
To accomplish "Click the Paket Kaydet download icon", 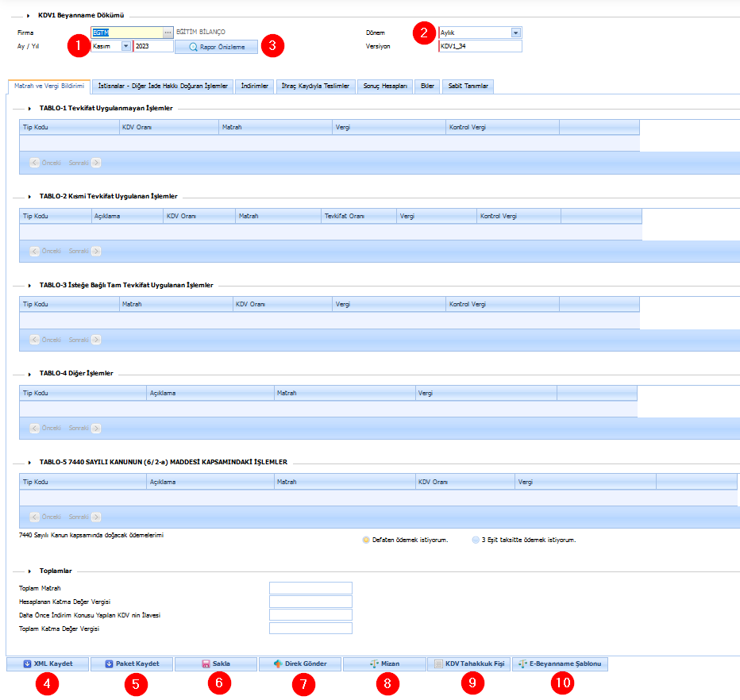I will point(109,663).
